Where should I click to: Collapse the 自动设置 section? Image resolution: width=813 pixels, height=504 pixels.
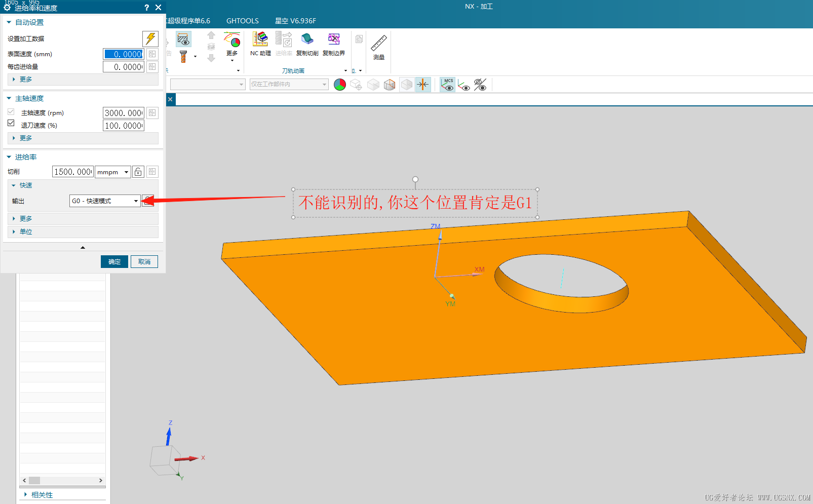coord(9,22)
